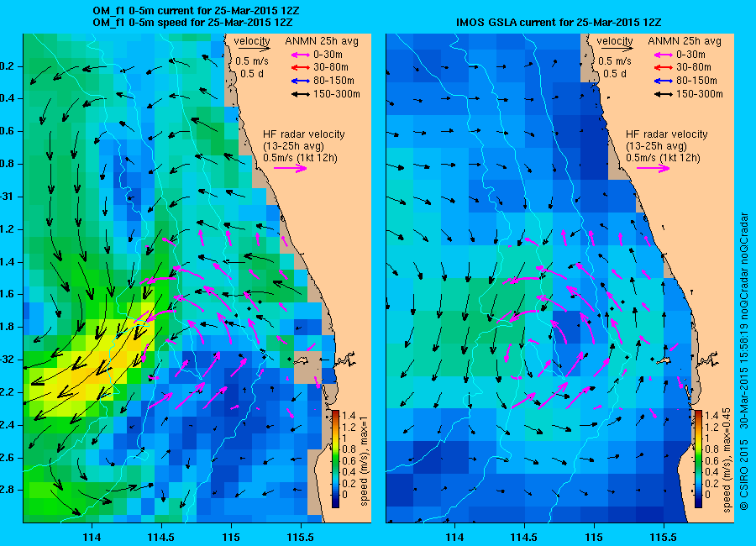Select the title 'IMOS GSLA current for 25-Mar-2015 12Z'
The height and width of the screenshot is (546, 756).
559,22
